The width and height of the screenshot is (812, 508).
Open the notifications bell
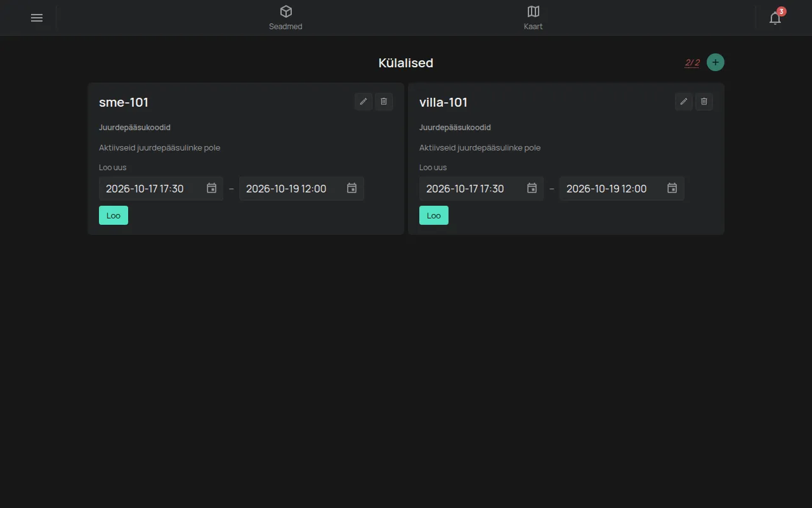point(775,18)
